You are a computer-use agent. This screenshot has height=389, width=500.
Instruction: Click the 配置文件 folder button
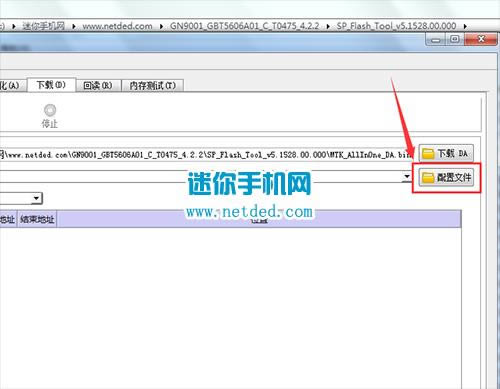pyautogui.click(x=446, y=177)
